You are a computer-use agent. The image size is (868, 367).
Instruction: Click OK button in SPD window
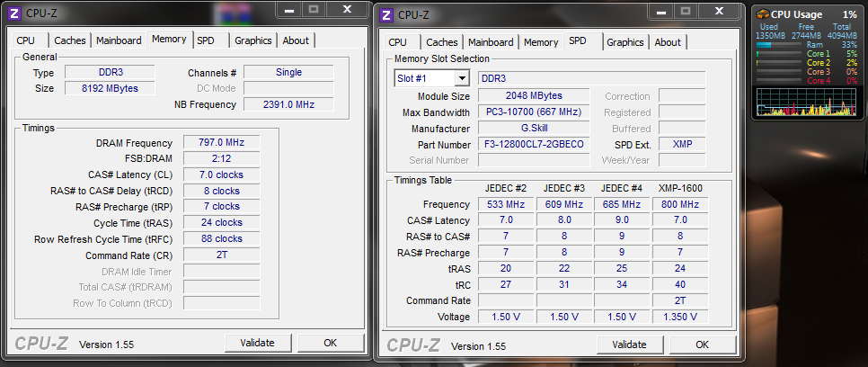tap(703, 345)
